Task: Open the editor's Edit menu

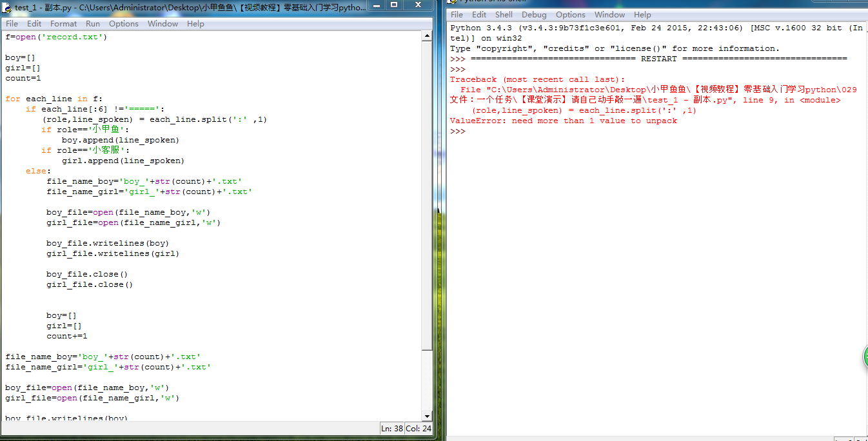Action: (34, 24)
